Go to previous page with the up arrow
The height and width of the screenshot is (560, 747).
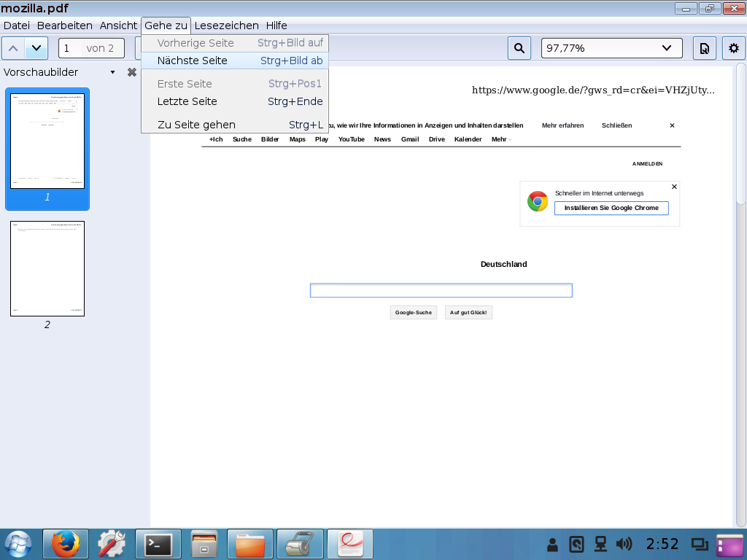(x=13, y=48)
